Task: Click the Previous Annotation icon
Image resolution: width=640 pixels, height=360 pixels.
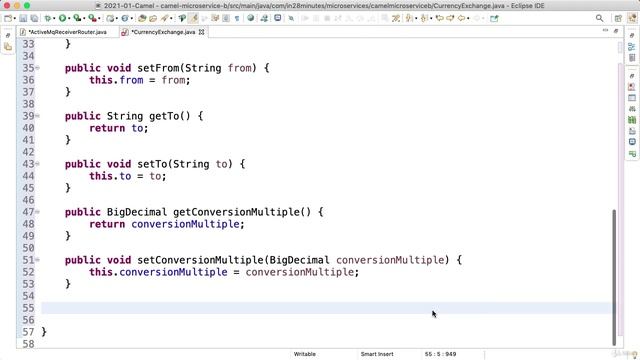Action: [424, 18]
